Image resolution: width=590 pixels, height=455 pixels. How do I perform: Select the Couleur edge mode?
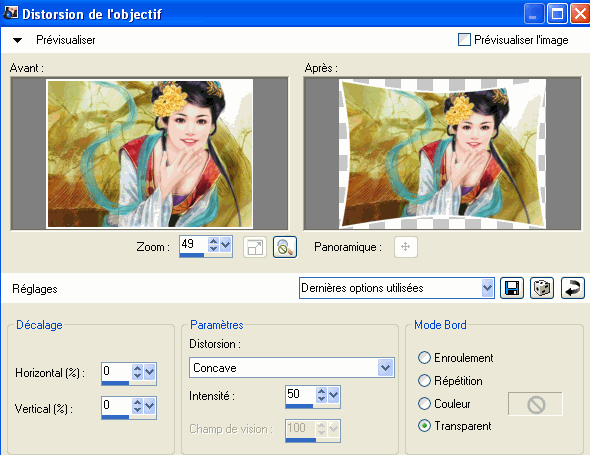pyautogui.click(x=424, y=403)
